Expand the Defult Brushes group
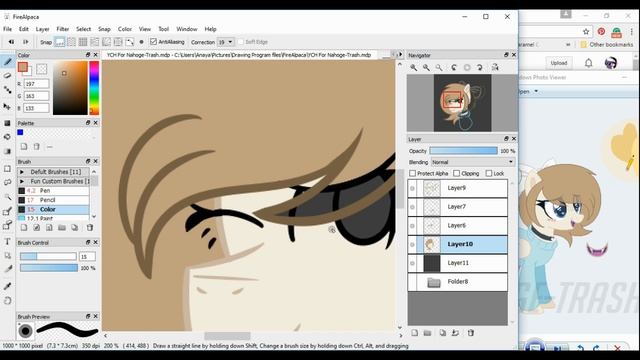640x360 pixels. 22,172
